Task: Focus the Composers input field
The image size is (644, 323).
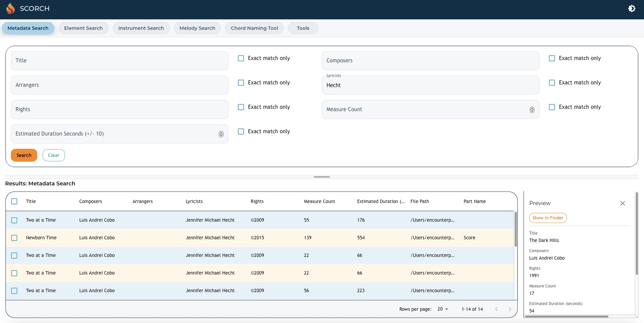Action: click(x=430, y=61)
